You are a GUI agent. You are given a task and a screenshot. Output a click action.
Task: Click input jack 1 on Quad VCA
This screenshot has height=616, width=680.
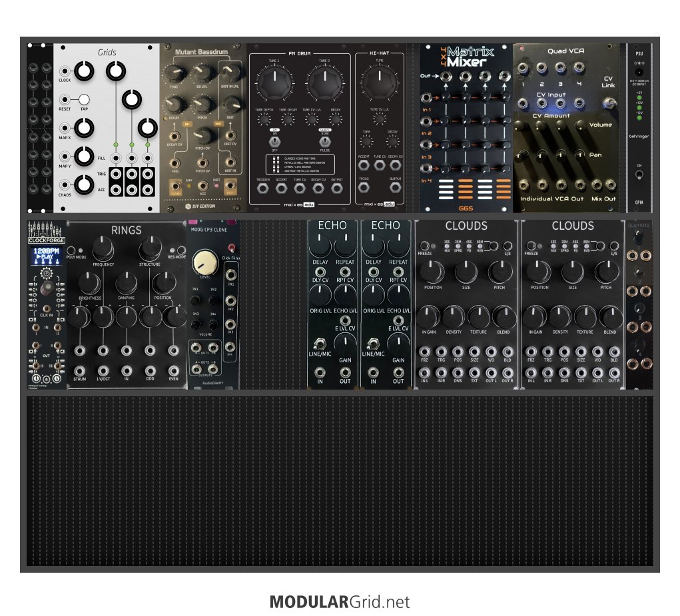[x=523, y=68]
